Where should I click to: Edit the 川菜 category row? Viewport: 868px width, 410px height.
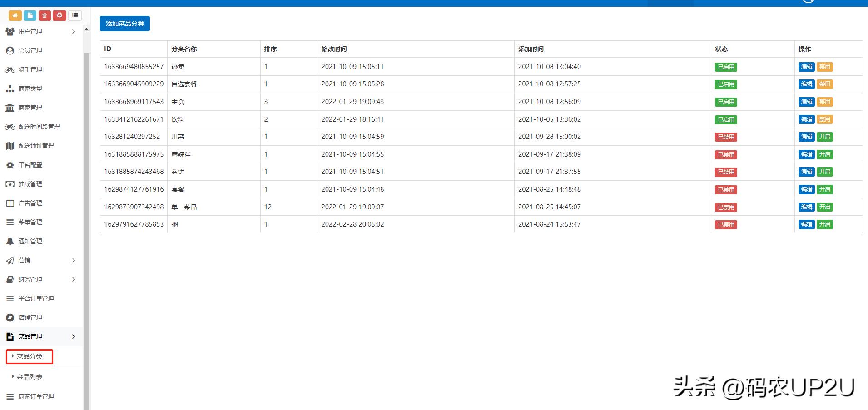(x=807, y=137)
